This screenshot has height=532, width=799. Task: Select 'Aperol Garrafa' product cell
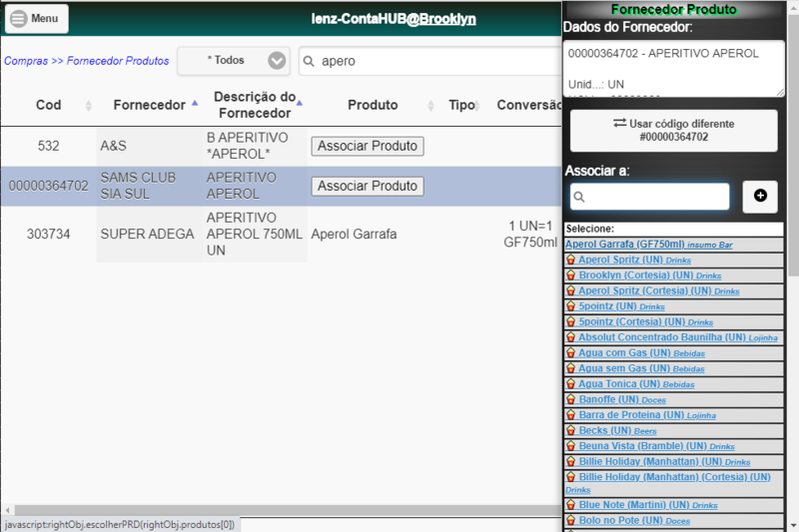click(354, 235)
